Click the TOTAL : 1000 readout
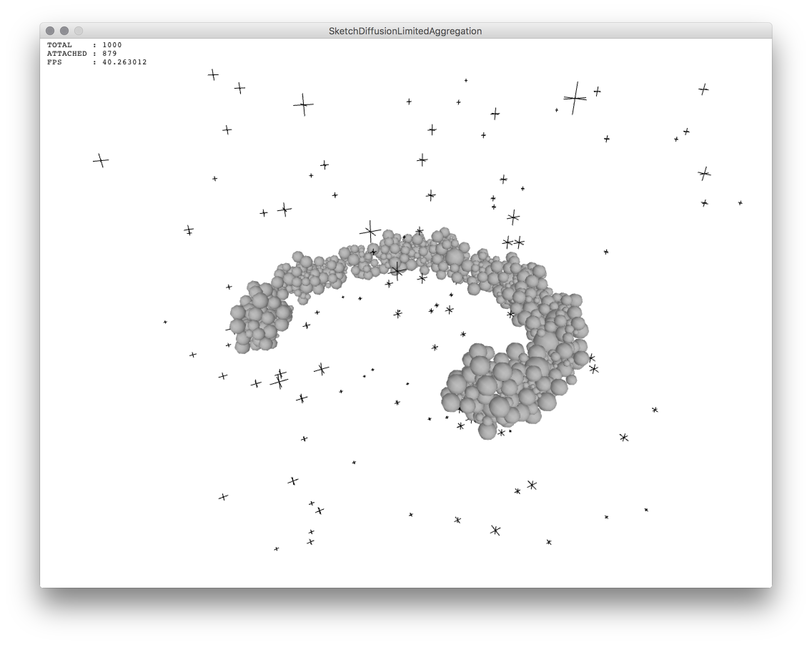 84,45
